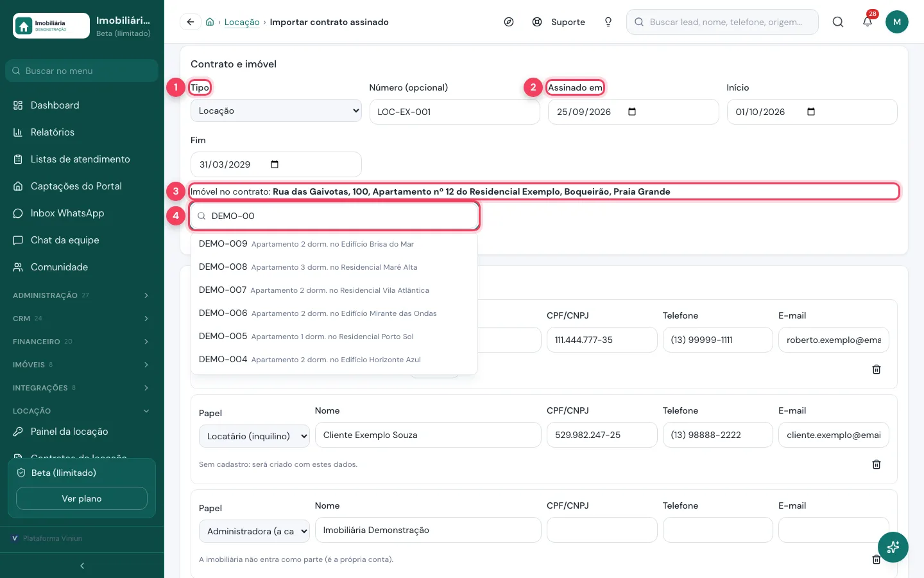The image size is (924, 578).
Task: Expand the CRM menu section
Action: point(81,319)
